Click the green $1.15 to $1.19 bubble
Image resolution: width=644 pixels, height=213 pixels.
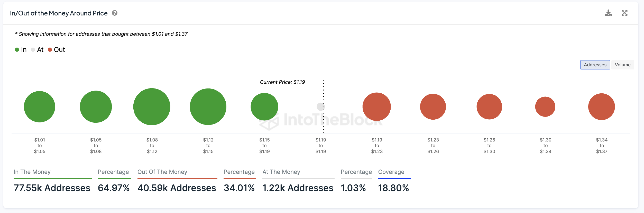[264, 106]
